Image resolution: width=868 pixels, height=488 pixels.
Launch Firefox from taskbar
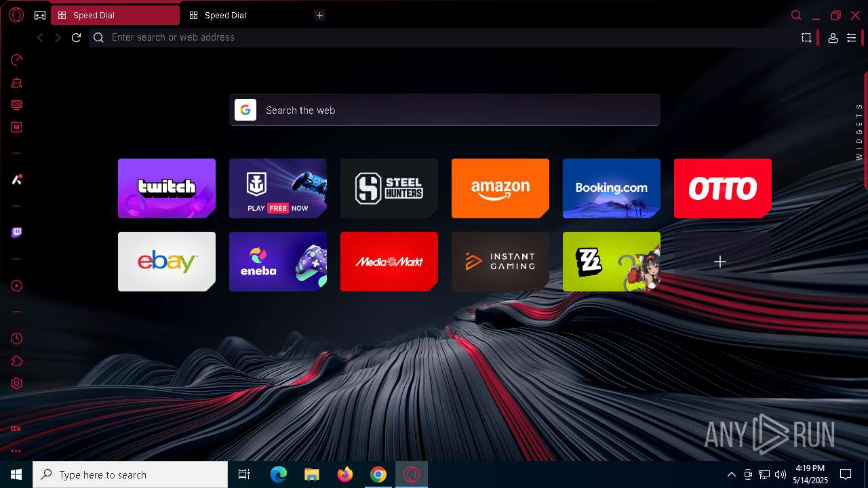tap(345, 474)
